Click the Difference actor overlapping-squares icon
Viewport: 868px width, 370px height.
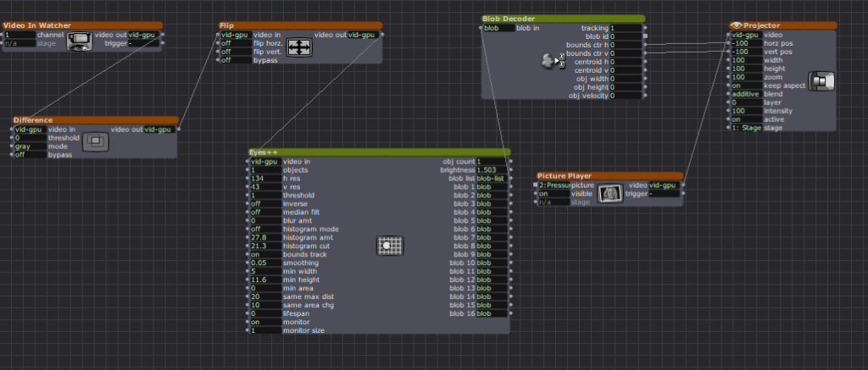95,141
